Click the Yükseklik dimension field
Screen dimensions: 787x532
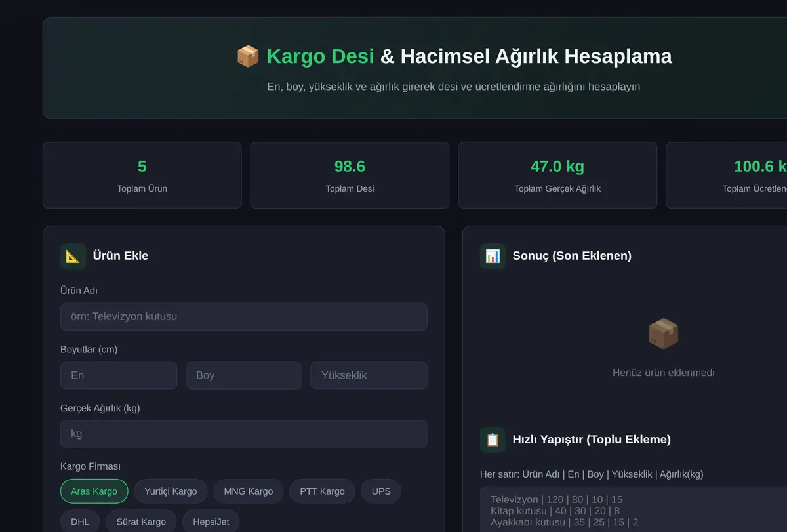369,375
